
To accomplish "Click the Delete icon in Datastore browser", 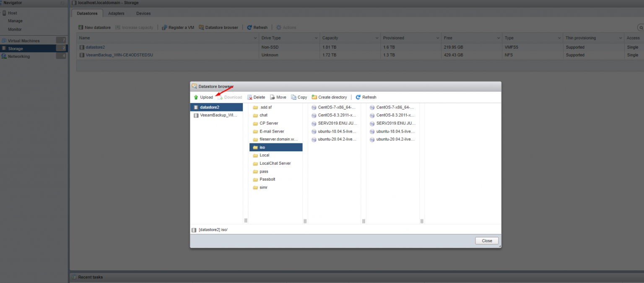I will point(250,97).
